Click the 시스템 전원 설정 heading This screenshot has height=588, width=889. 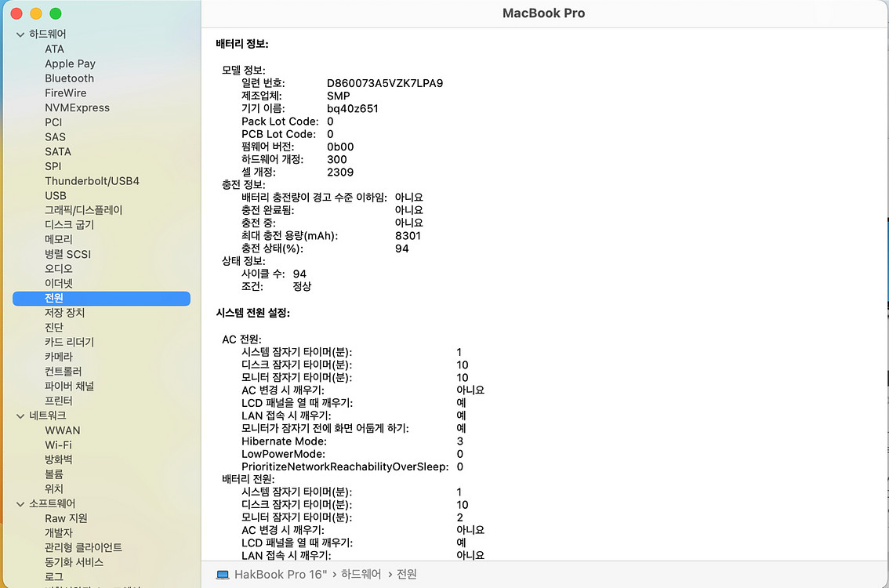[253, 313]
